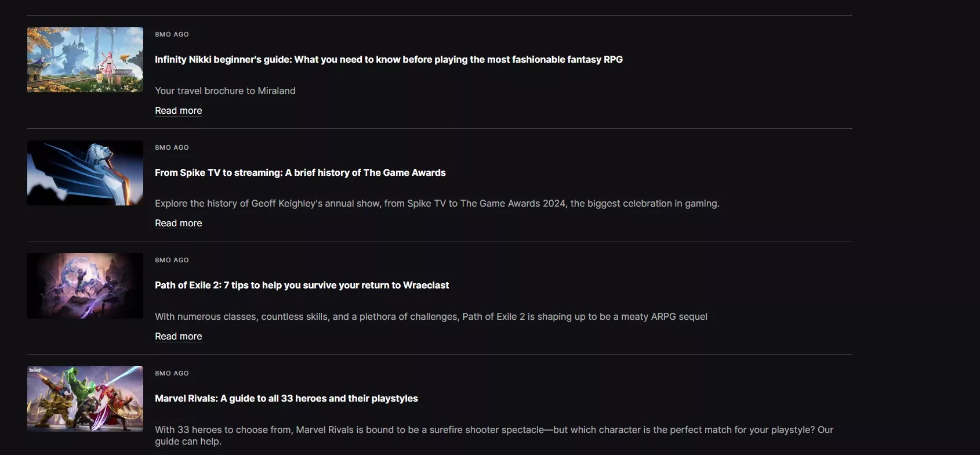Open the Path of Exile 2 tips headline
The image size is (980, 455).
(x=302, y=285)
